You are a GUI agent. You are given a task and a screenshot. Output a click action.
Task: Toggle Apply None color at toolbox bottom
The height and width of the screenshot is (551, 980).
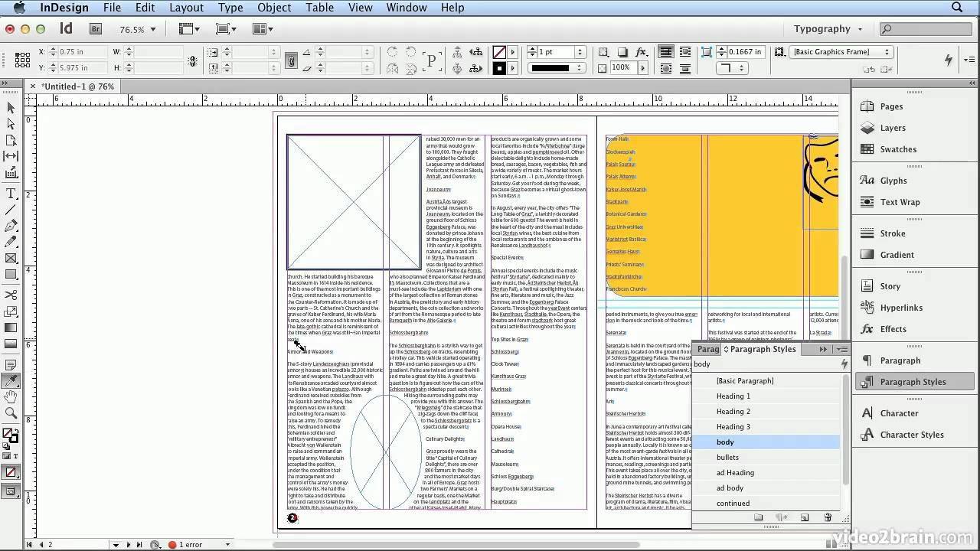click(11, 472)
